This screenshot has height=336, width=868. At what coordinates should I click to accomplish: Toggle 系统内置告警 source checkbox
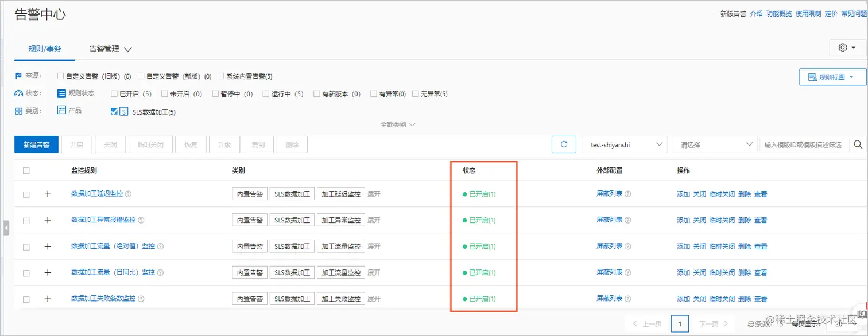click(221, 76)
